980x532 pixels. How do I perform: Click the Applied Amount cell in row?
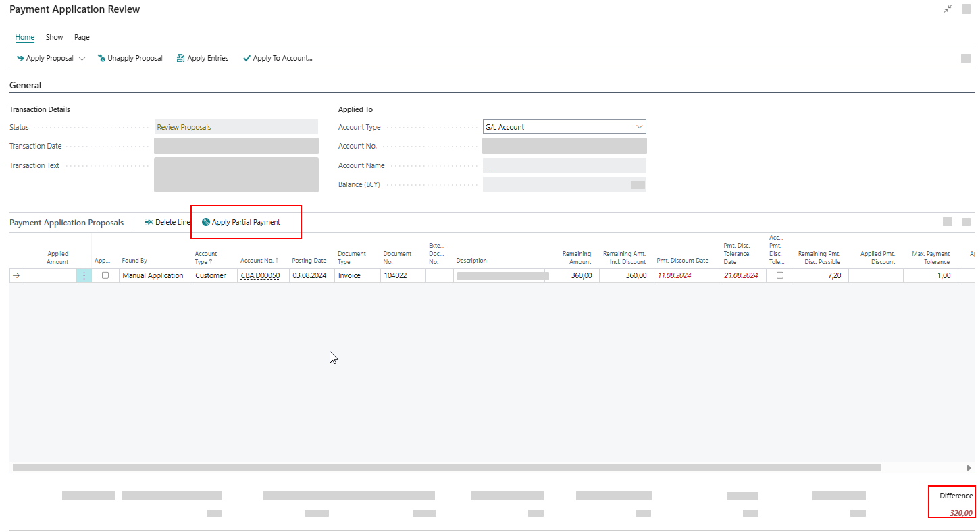click(x=49, y=275)
